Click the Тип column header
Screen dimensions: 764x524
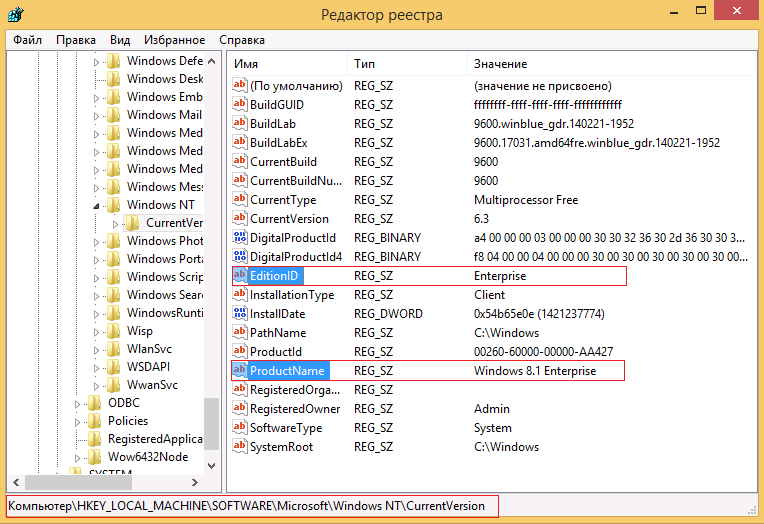[407, 64]
